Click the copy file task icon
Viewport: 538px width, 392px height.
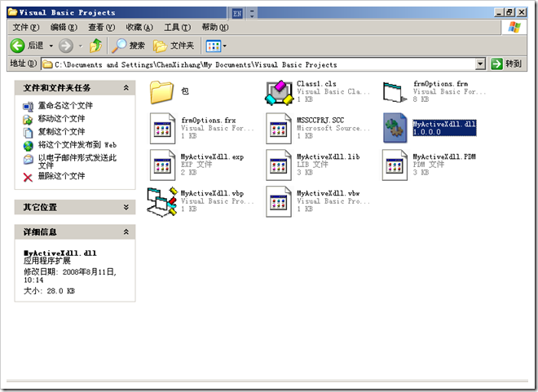pos(28,133)
